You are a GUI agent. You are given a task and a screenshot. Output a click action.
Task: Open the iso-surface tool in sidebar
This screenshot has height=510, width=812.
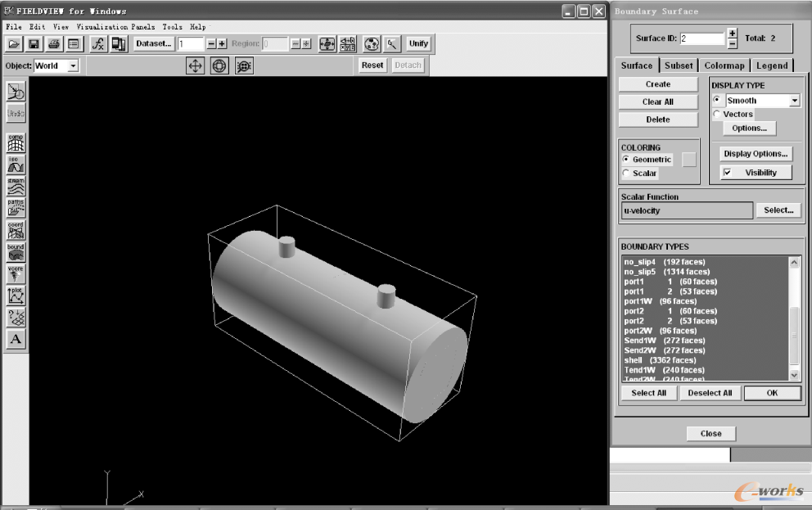16,165
